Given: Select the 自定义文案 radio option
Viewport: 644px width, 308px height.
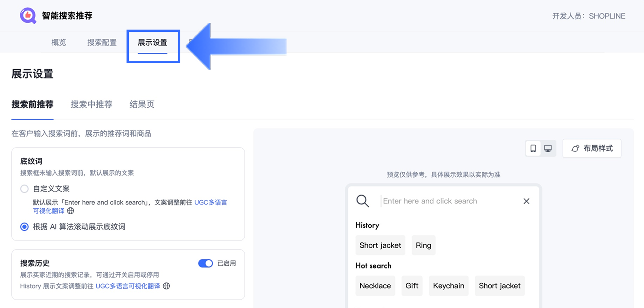Looking at the screenshot, I should tap(24, 189).
